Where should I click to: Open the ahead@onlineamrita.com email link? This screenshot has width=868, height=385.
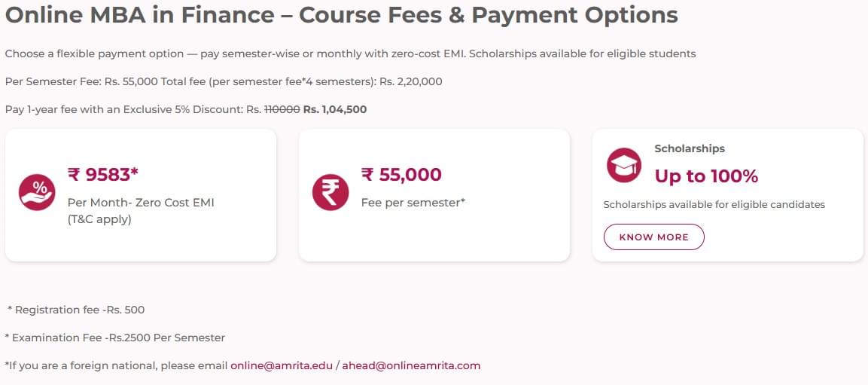pos(411,365)
